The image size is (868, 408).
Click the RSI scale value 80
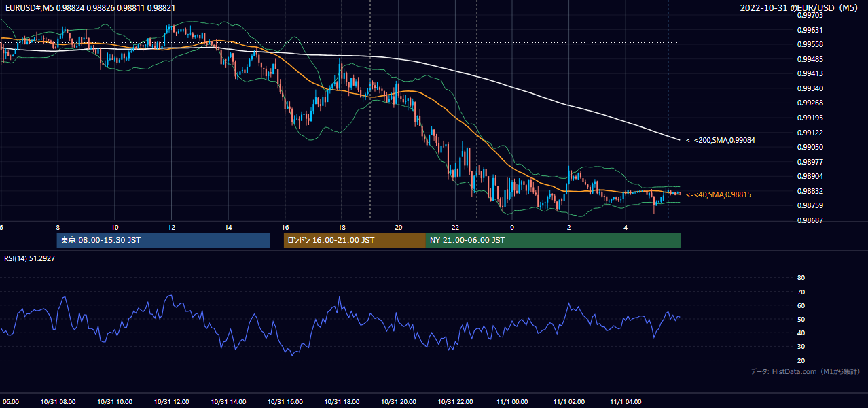pos(801,278)
